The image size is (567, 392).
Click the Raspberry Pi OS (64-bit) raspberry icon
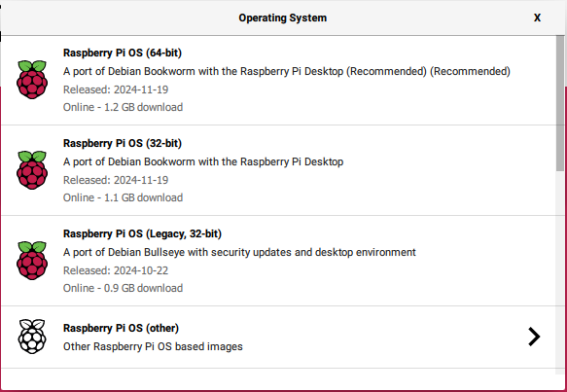click(x=32, y=80)
